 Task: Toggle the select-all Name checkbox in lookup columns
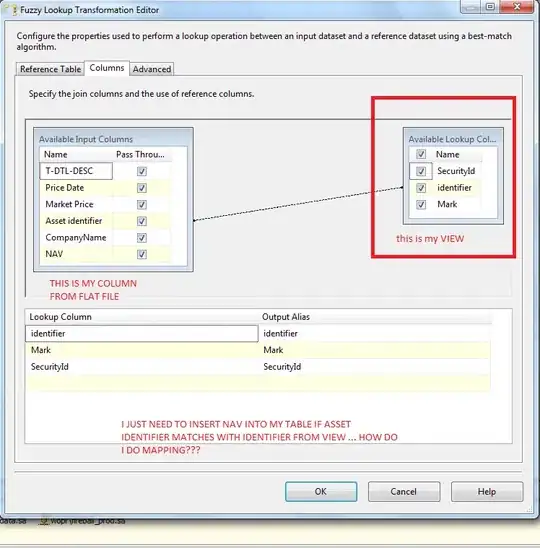(421, 154)
